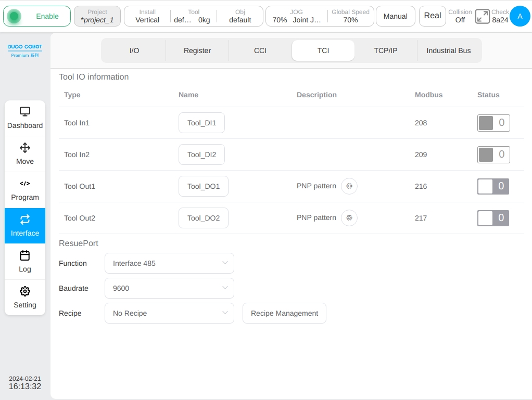Click the date 2024-02-21
Viewport: 532px width, 400px height.
[x=25, y=378]
